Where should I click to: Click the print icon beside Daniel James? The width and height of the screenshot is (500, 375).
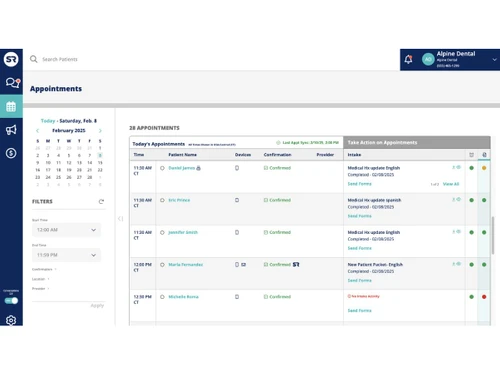click(199, 168)
